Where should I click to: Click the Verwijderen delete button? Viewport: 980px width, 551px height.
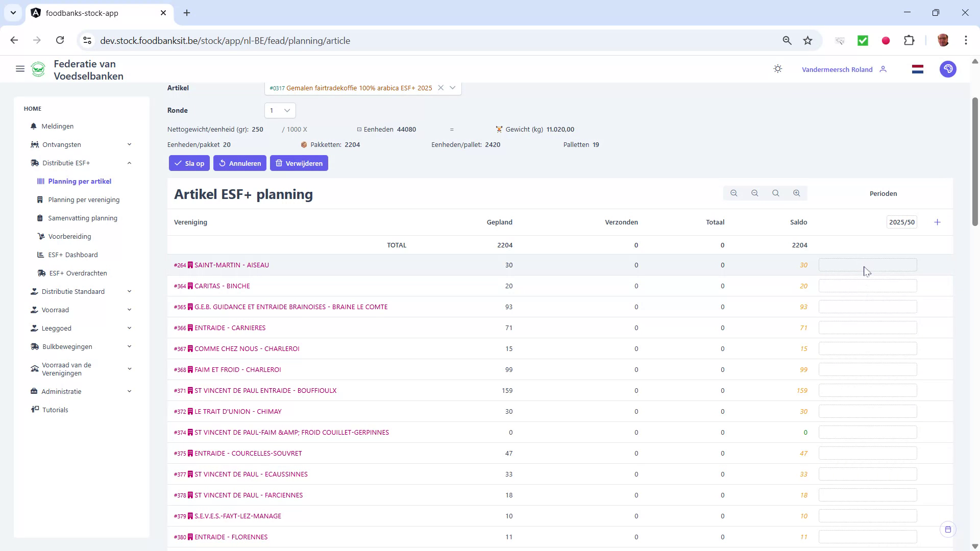coord(299,163)
